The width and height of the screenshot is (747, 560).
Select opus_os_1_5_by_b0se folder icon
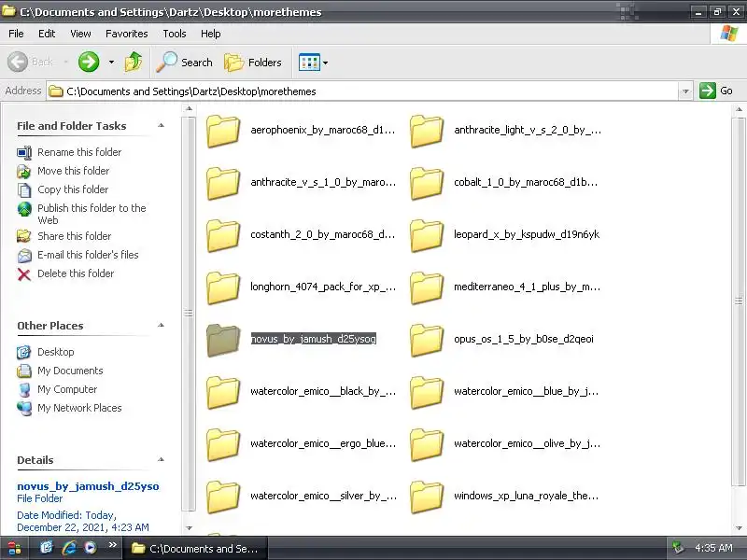[x=427, y=341]
